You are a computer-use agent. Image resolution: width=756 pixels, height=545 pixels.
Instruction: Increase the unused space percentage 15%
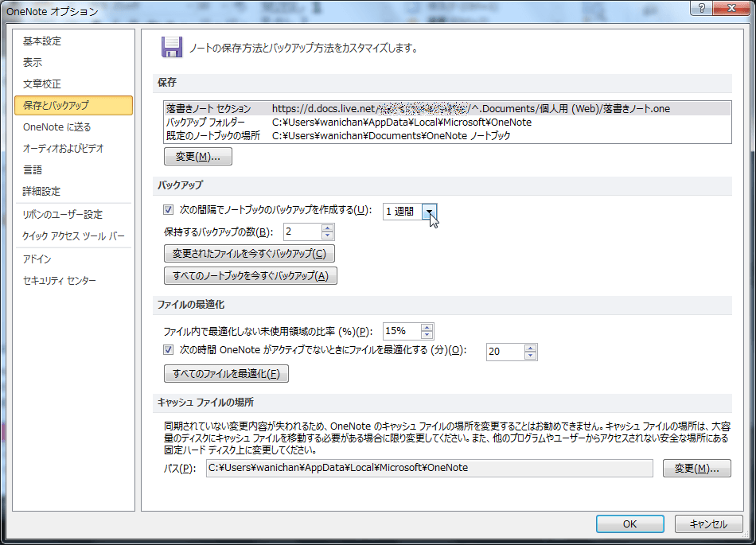[x=427, y=327]
